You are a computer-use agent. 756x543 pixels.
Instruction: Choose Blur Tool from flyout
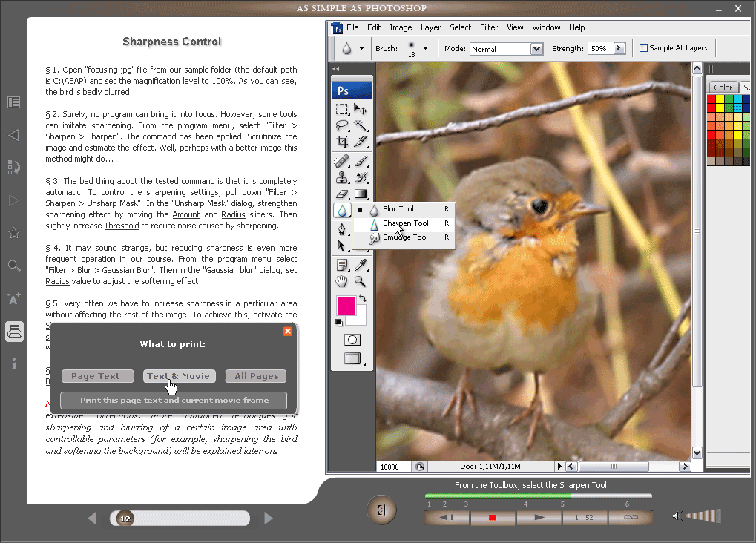[x=404, y=208]
